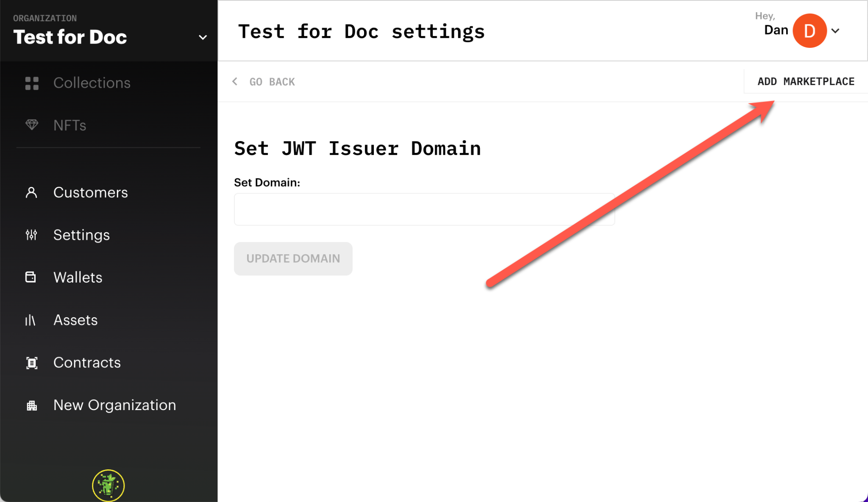The height and width of the screenshot is (502, 868).
Task: Open the user menu chevron beside avatar
Action: (x=835, y=31)
